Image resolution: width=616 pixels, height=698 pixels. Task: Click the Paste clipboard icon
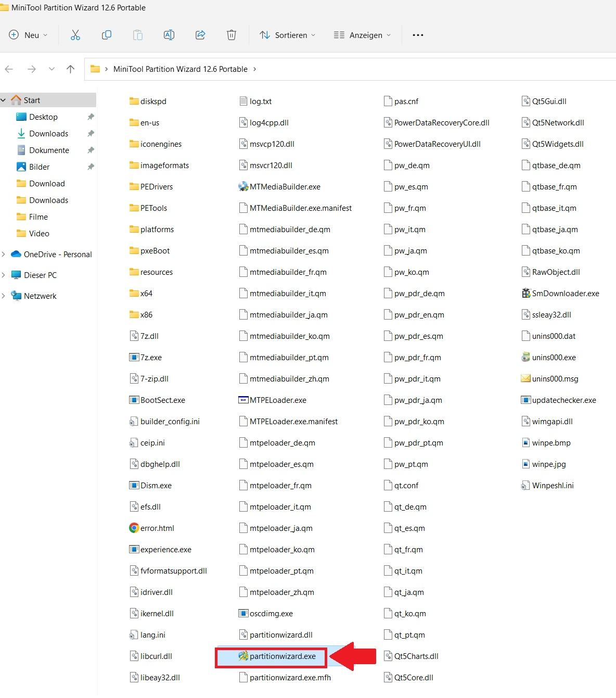(138, 35)
